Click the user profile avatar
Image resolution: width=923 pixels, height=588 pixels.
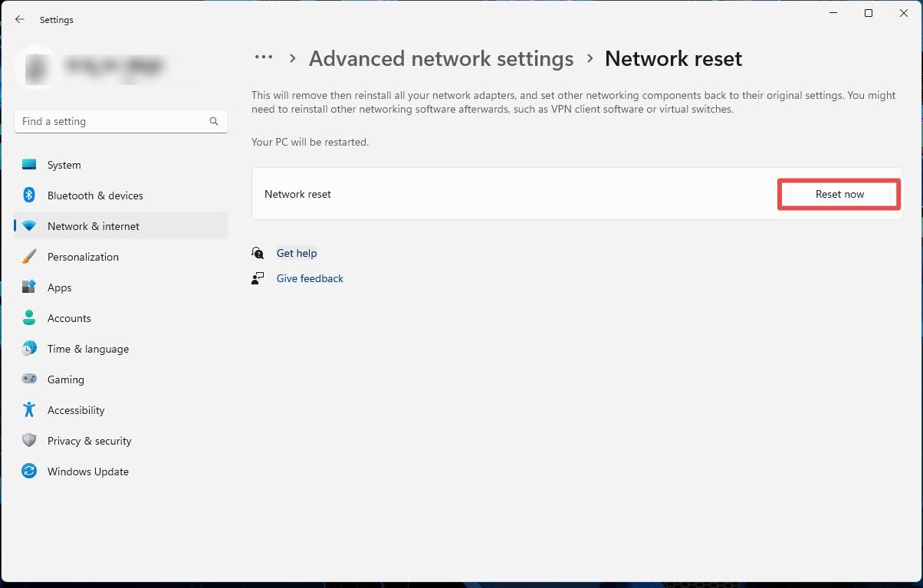[x=36, y=67]
